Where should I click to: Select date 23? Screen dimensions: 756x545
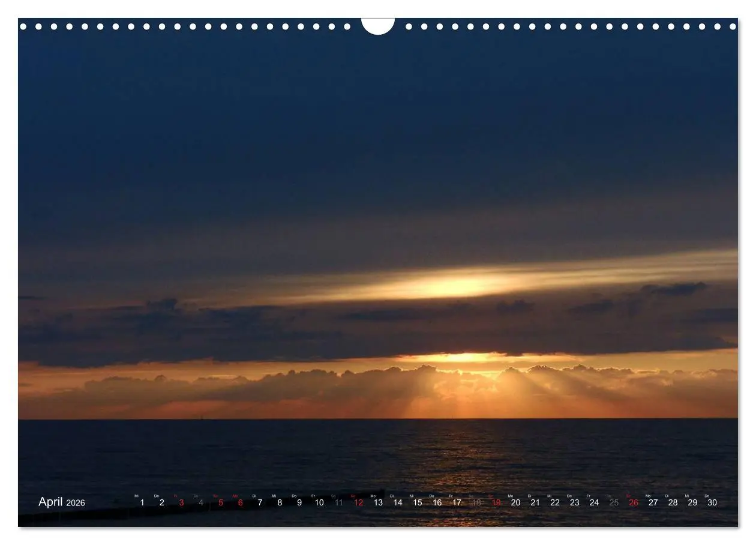point(575,502)
